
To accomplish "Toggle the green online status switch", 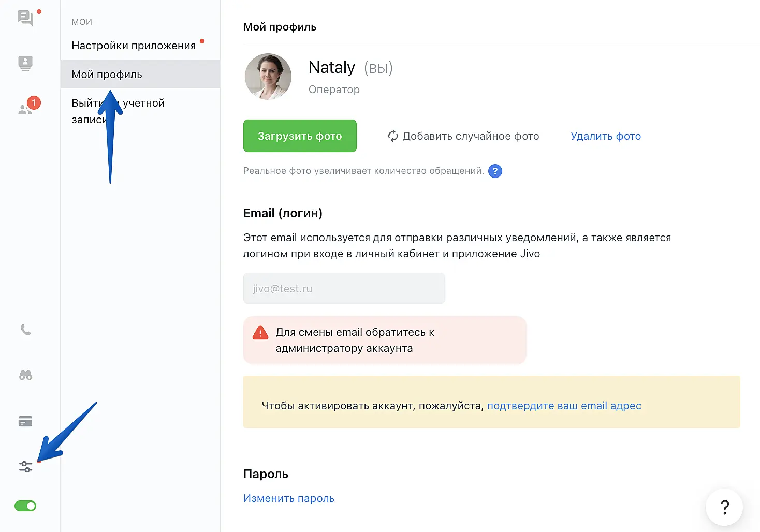I will [25, 506].
